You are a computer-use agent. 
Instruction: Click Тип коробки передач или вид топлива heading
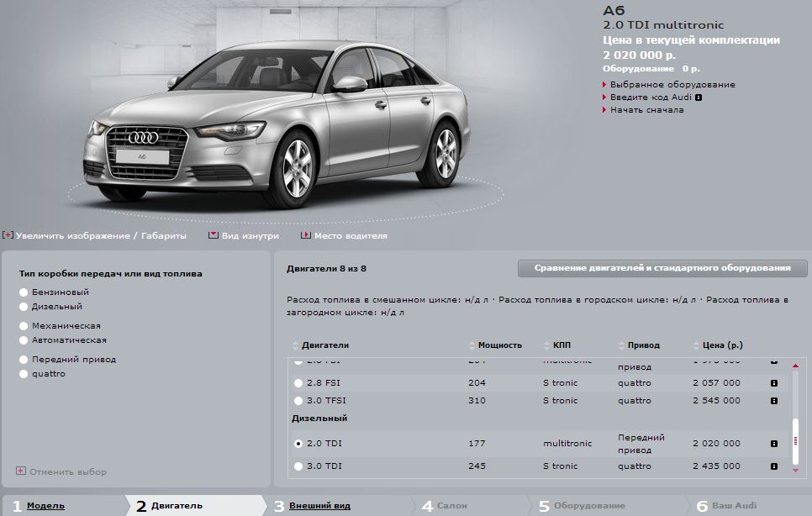110,274
